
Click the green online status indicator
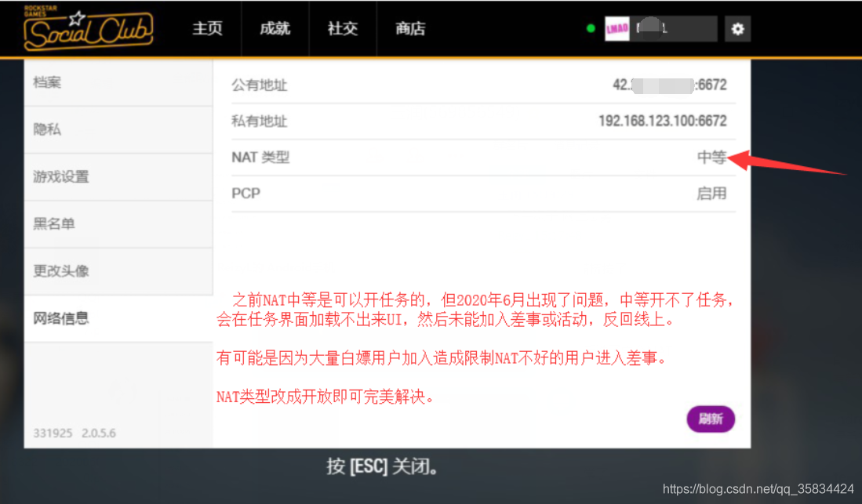coord(590,27)
